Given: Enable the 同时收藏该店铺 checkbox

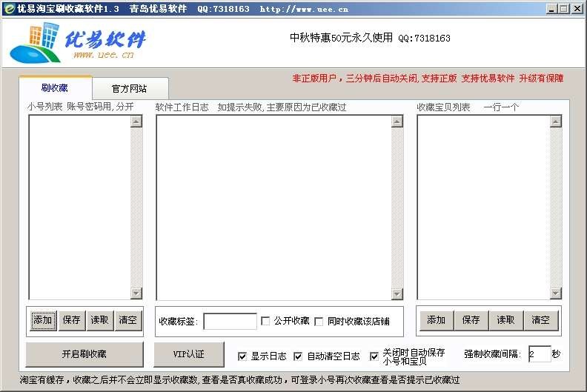Looking at the screenshot, I should tap(319, 322).
